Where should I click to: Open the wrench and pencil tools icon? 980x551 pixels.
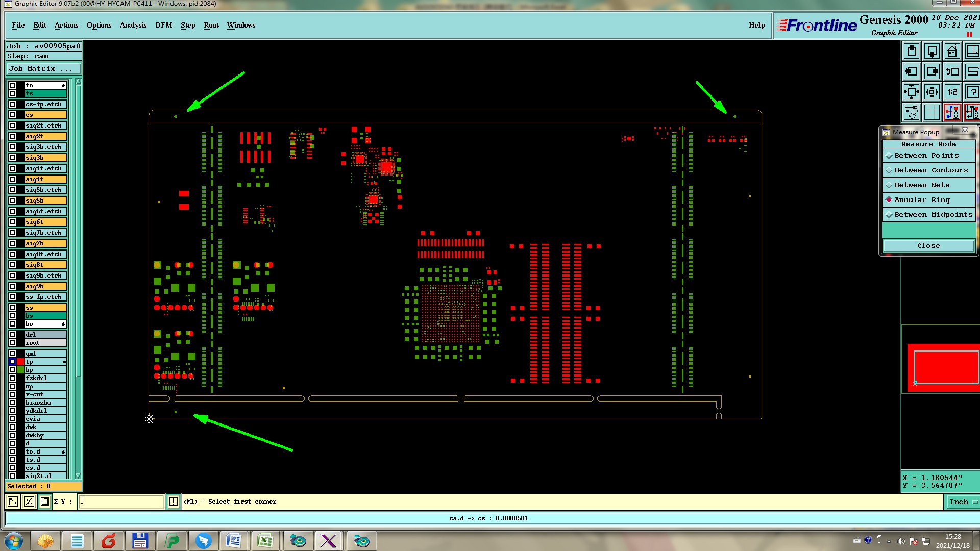(912, 112)
